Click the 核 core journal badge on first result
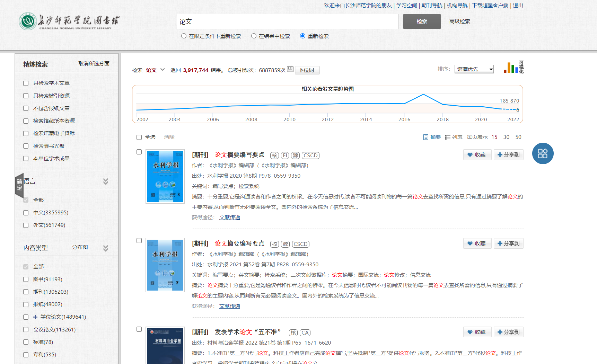Viewport: 597px width, 364px height. [274, 156]
